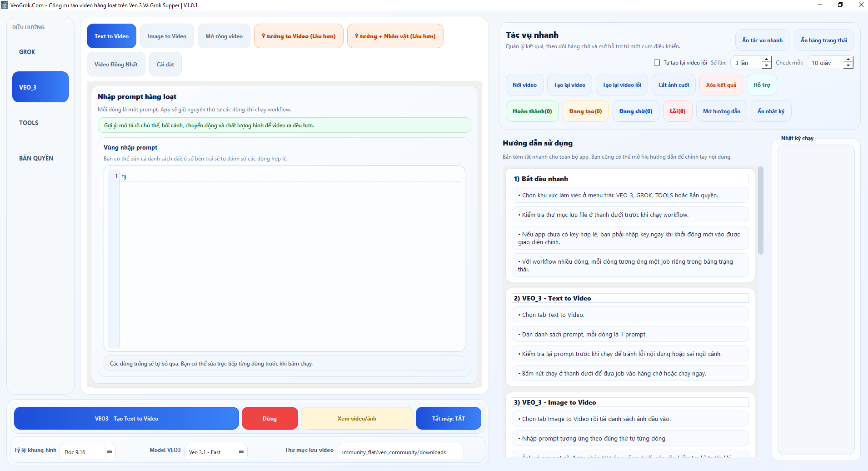The width and height of the screenshot is (868, 471).
Task: Click the 'Xóa kết quả' delete results button
Action: point(721,85)
